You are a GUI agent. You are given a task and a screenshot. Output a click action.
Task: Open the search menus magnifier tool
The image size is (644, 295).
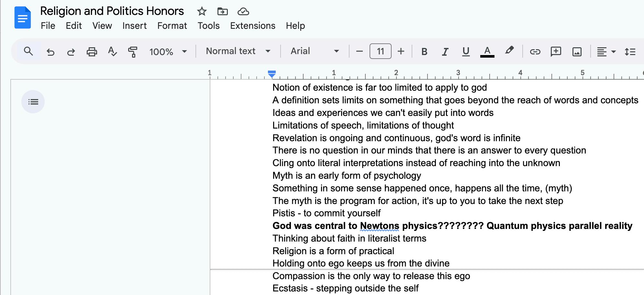[28, 51]
